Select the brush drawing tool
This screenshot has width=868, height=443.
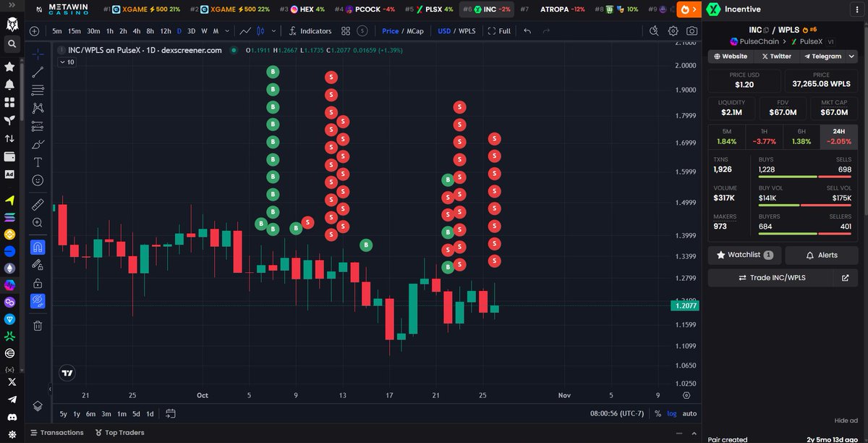(38, 144)
